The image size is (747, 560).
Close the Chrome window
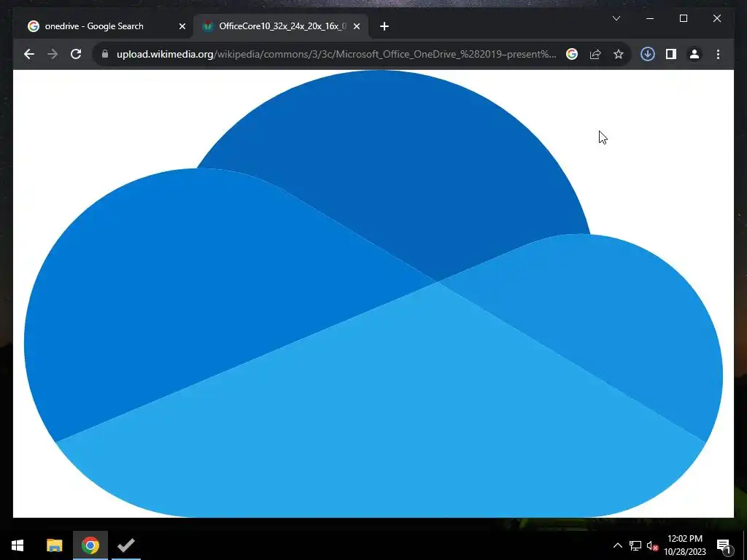(x=716, y=18)
